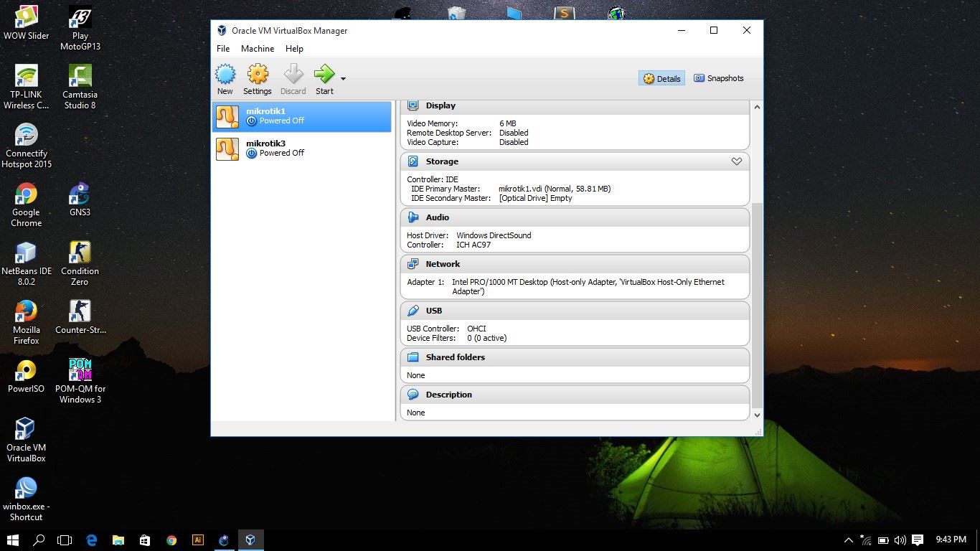Select the mikrotik3 virtual machine
The height and width of the screenshot is (551, 980).
pos(302,149)
